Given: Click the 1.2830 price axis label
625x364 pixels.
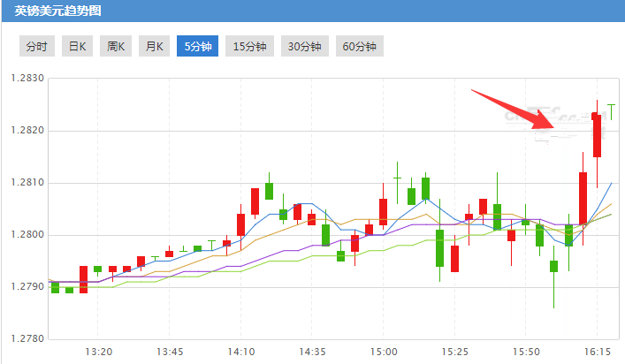Looking at the screenshot, I should [x=27, y=79].
